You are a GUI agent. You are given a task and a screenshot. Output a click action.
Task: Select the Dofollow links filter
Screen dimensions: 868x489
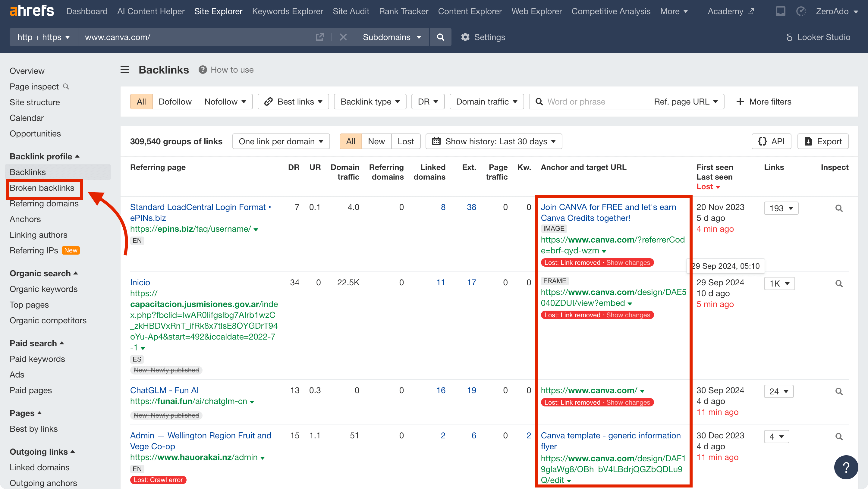[x=175, y=101]
